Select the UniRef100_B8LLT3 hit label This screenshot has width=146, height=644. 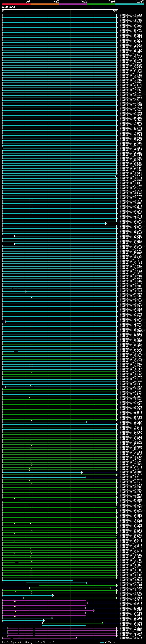tap(131, 32)
